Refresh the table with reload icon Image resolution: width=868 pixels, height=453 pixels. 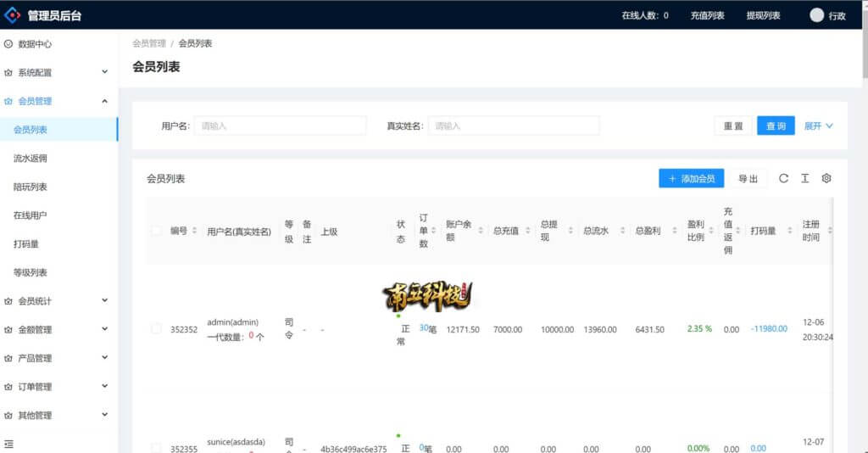click(x=783, y=178)
